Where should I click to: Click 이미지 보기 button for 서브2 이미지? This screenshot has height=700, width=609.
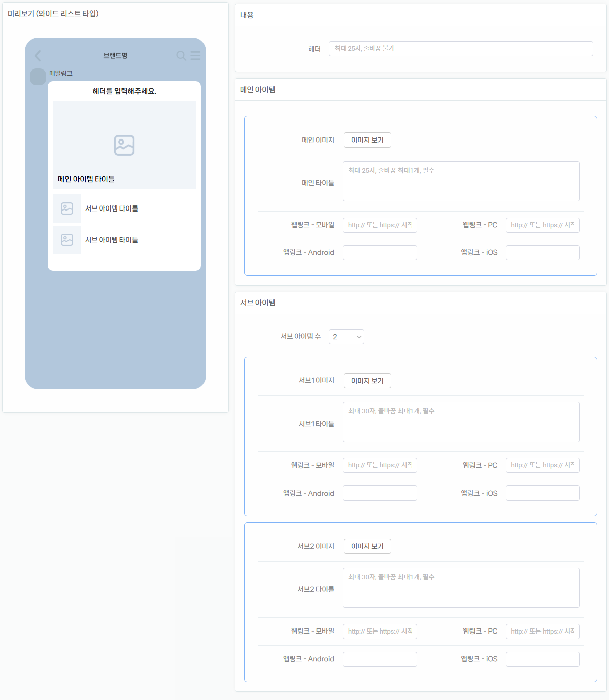tap(367, 546)
